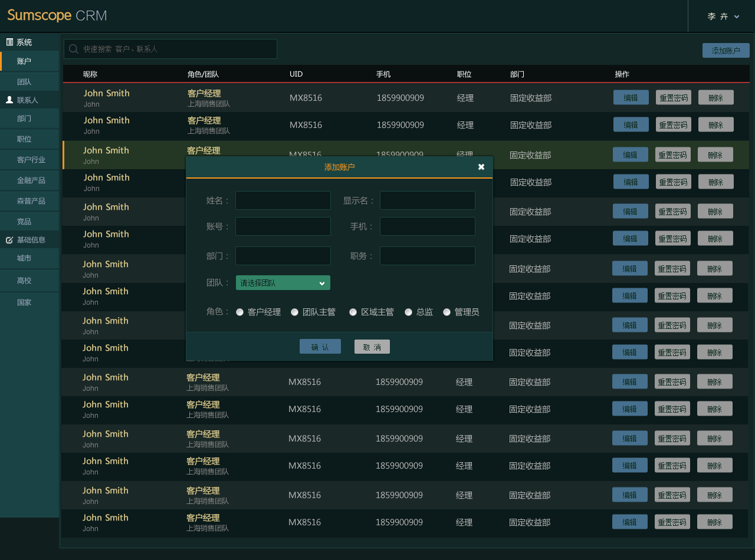
Task: Click 1859900909 in the last row
Action: point(399,522)
